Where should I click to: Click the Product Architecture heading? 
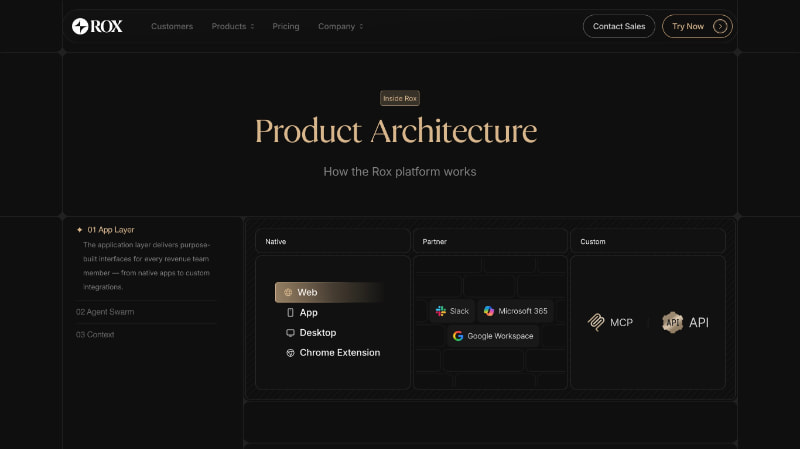[x=396, y=131]
